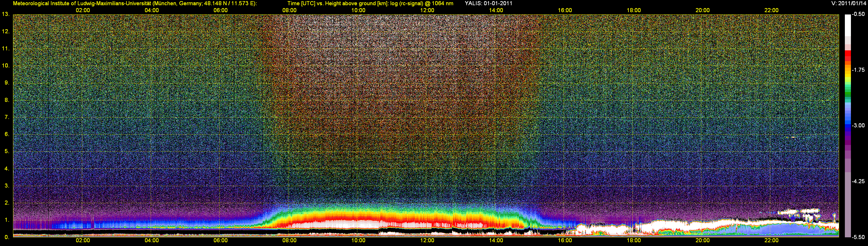The height and width of the screenshot is (246, 868).
Task: Click the height axis label '1.'
Action: [7, 220]
